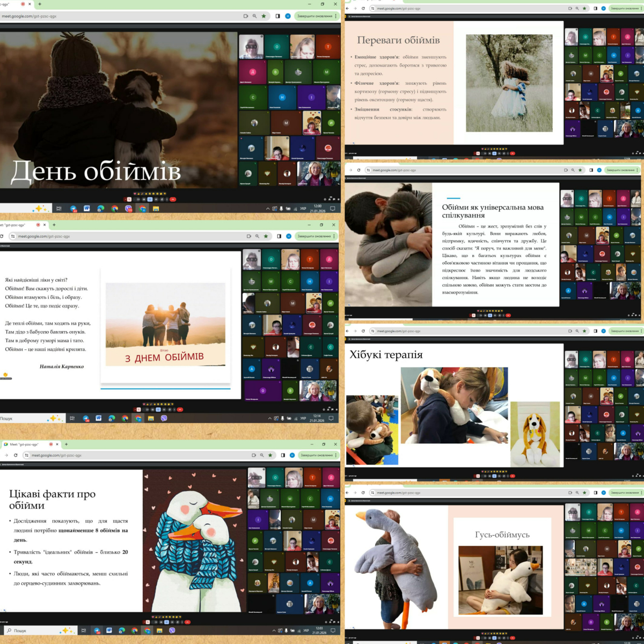The image size is (644, 644).
Task: Launch Telegram from the taskbar showing 12:00
Action: [x=73, y=208]
